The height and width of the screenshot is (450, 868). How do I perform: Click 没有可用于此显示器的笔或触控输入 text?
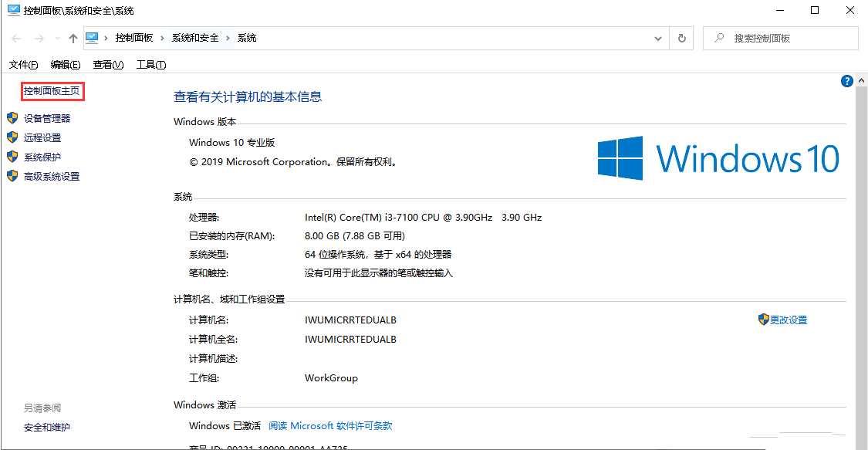tap(379, 273)
